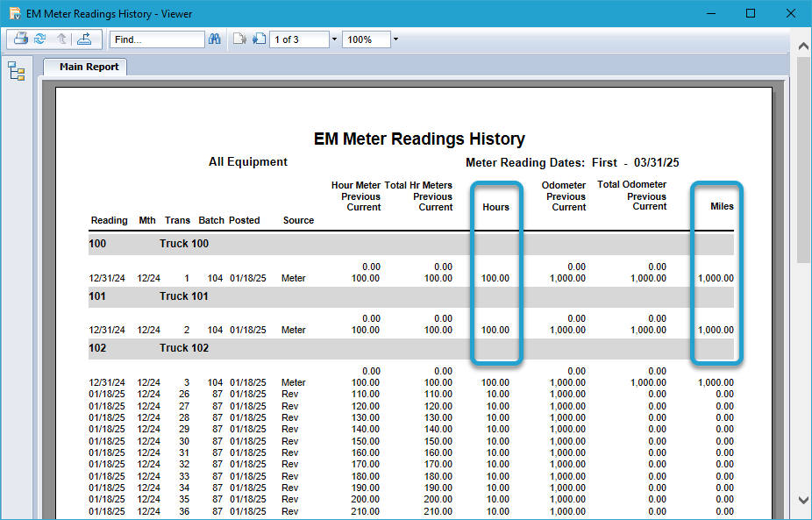This screenshot has height=520, width=812.
Task: Click the 'Reading' column header
Action: click(x=110, y=220)
